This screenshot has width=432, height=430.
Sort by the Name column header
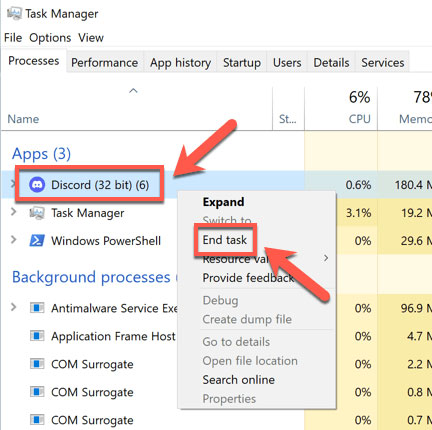tap(23, 119)
